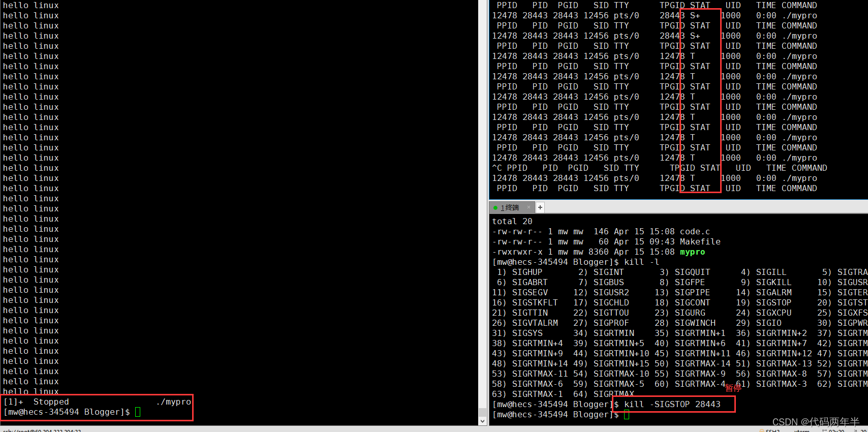Click signal "31) SIGSYS" in the list

click(x=517, y=333)
